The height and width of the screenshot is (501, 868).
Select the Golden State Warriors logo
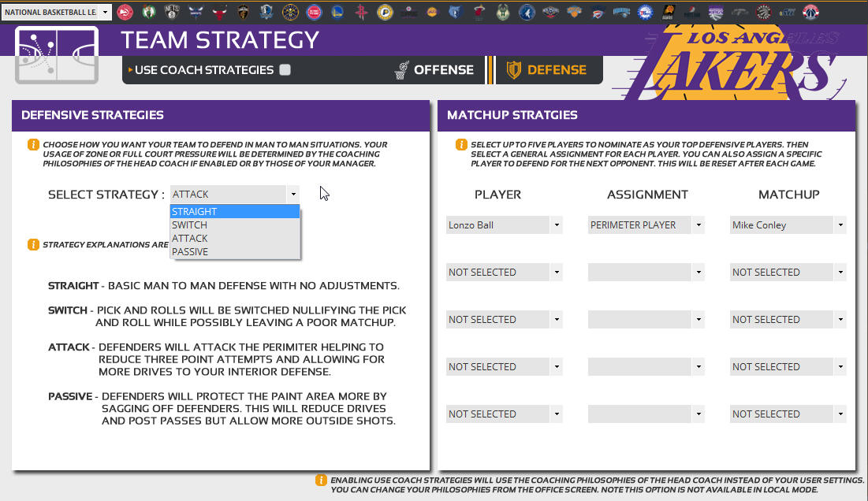click(x=337, y=12)
